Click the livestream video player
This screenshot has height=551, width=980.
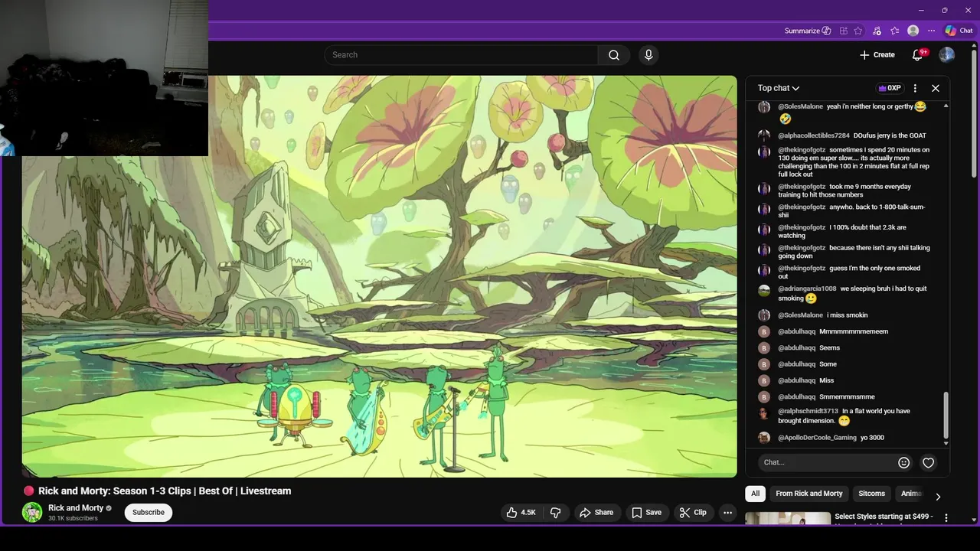379,276
